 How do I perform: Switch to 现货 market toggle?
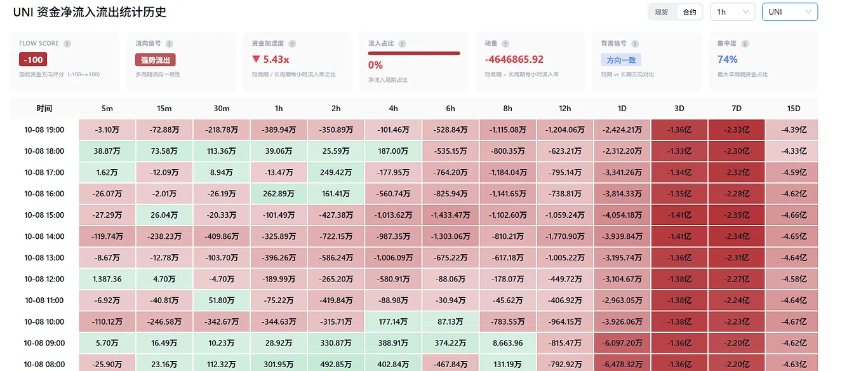coord(662,12)
